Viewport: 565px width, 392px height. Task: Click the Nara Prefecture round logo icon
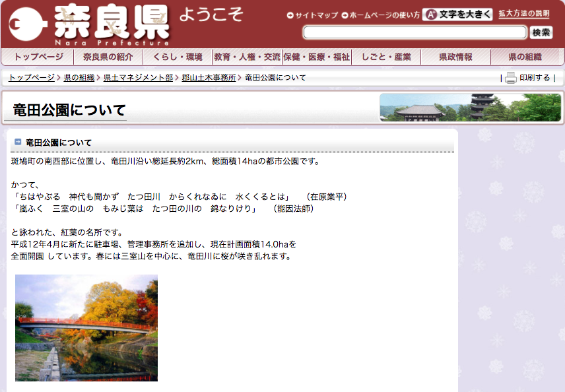coord(28,24)
